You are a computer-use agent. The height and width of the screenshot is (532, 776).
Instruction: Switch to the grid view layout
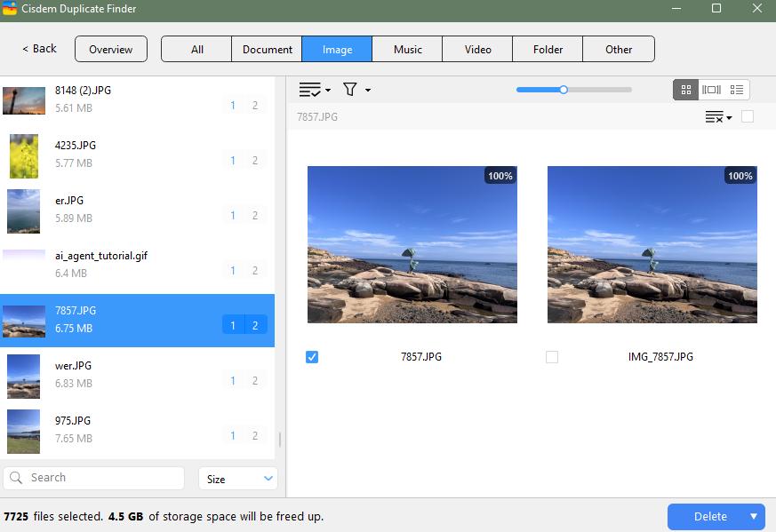pos(685,89)
